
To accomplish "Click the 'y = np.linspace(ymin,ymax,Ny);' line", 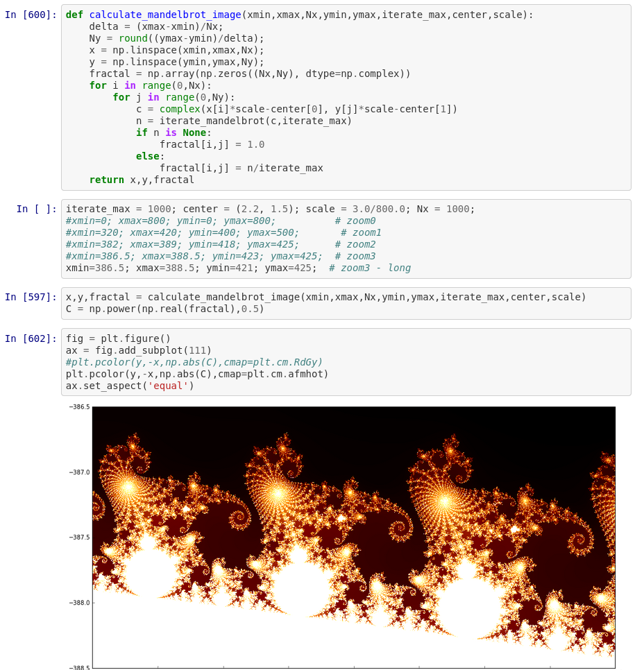I will point(176,62).
